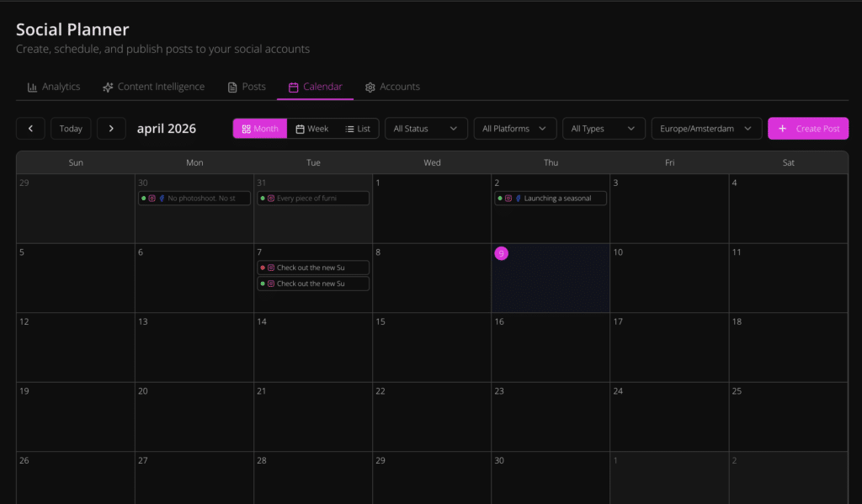Switch to List view
The height and width of the screenshot is (504, 862).
tap(358, 129)
